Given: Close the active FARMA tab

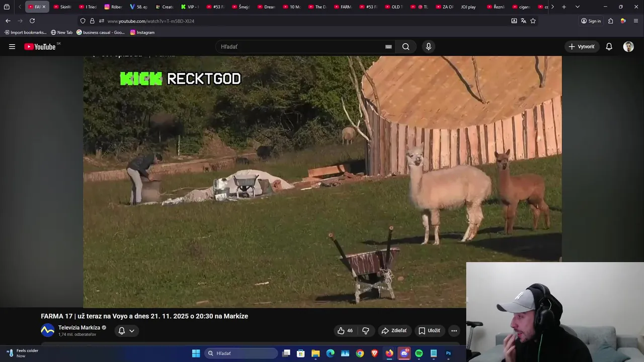Looking at the screenshot, I should pos(44,7).
